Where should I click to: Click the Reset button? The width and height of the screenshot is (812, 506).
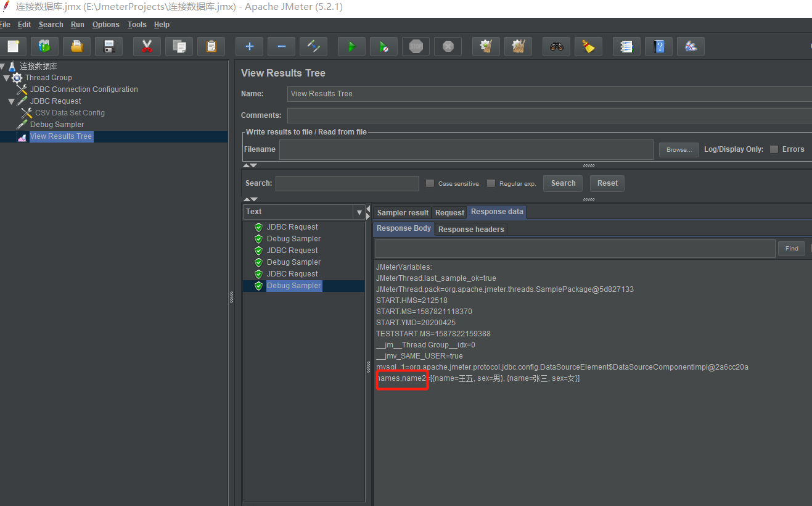tap(607, 183)
